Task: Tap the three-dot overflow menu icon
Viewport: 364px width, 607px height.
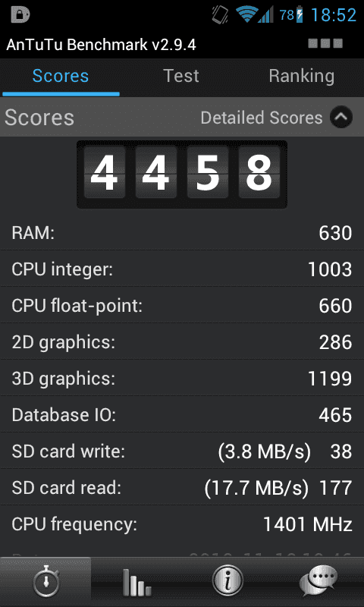Action: click(x=325, y=43)
